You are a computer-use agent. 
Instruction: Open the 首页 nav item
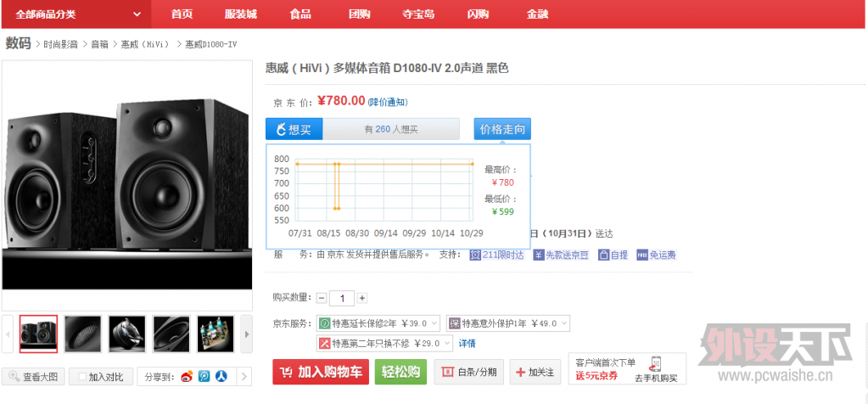pyautogui.click(x=182, y=14)
